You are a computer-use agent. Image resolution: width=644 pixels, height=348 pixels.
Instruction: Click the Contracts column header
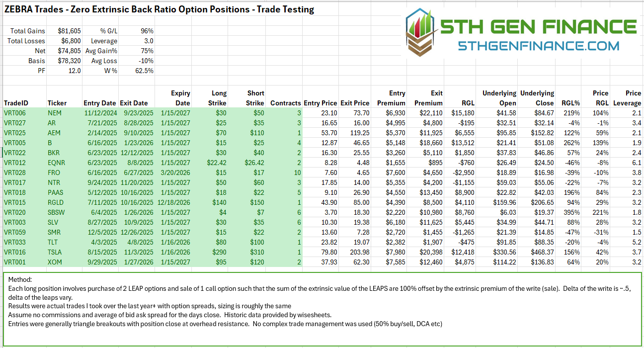coord(286,103)
